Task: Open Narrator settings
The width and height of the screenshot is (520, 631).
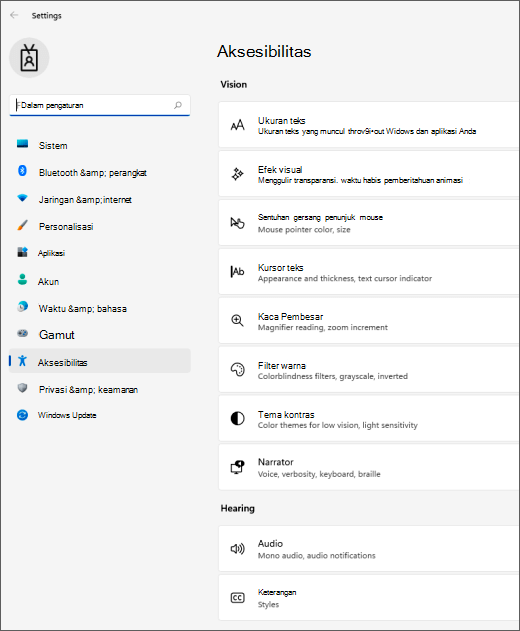Action: (369, 467)
